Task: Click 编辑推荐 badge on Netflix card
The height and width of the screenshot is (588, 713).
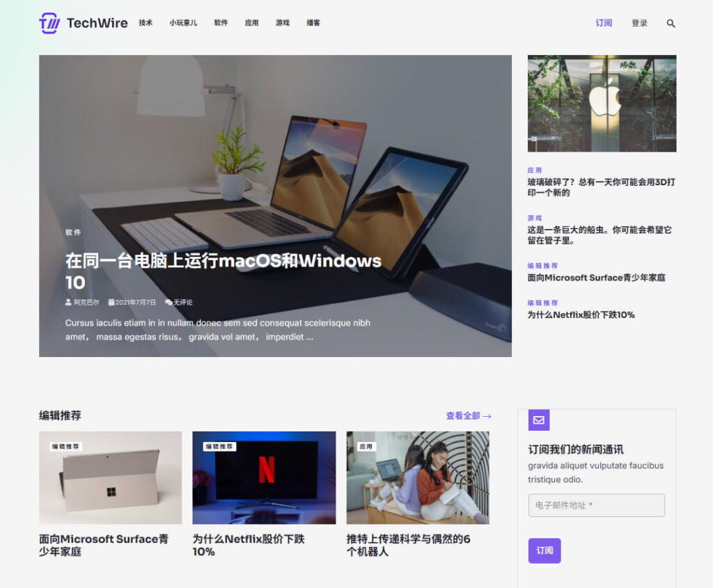Action: [219, 447]
